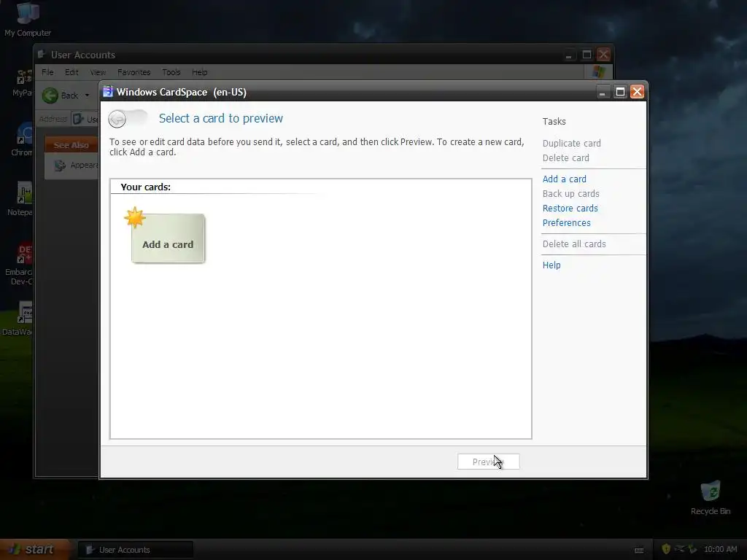Click the Preview button
Image resolution: width=747 pixels, height=560 pixels.
(x=488, y=462)
